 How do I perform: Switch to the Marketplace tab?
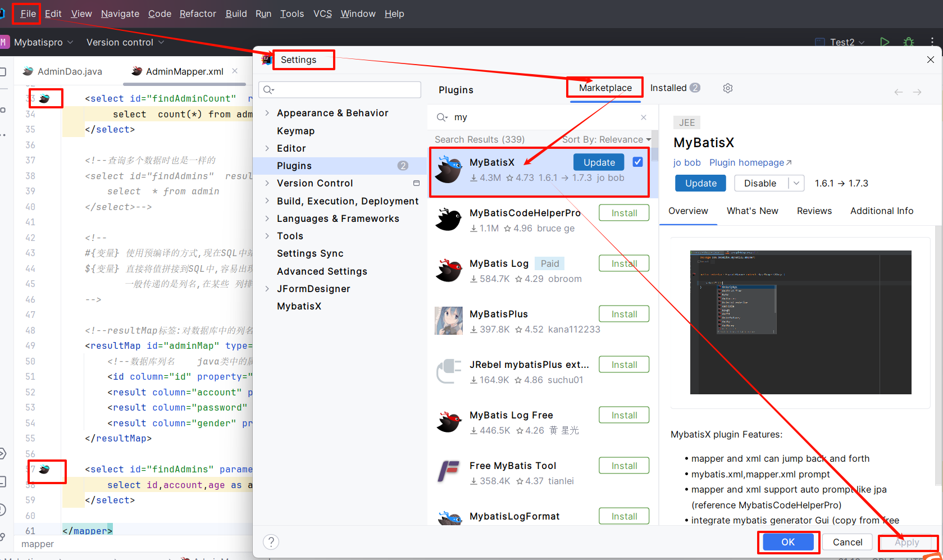coord(605,88)
